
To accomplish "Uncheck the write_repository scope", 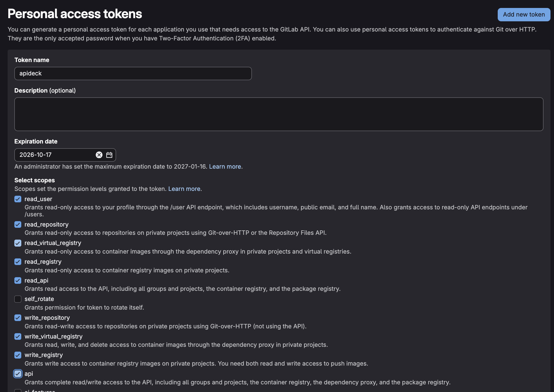I will tap(17, 318).
